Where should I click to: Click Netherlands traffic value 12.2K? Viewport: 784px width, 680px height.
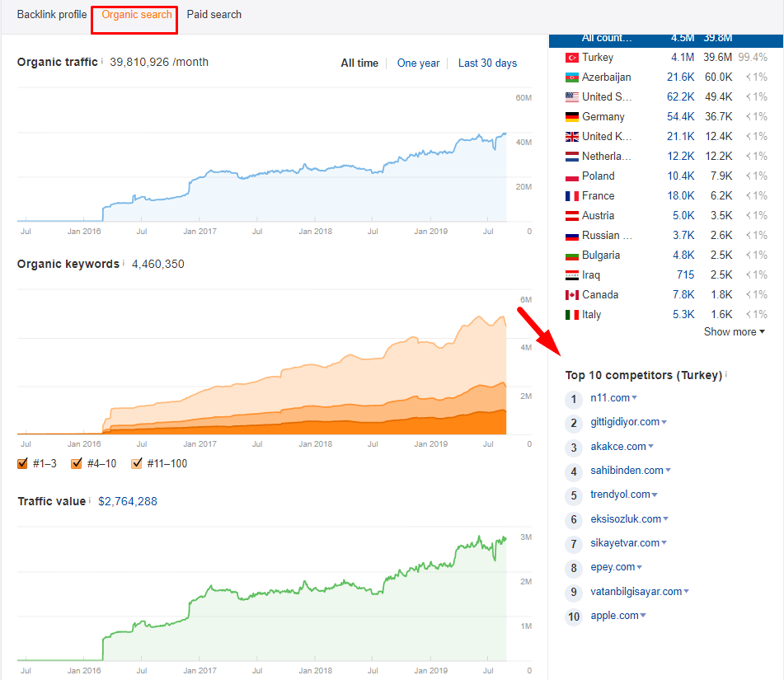pyautogui.click(x=719, y=156)
